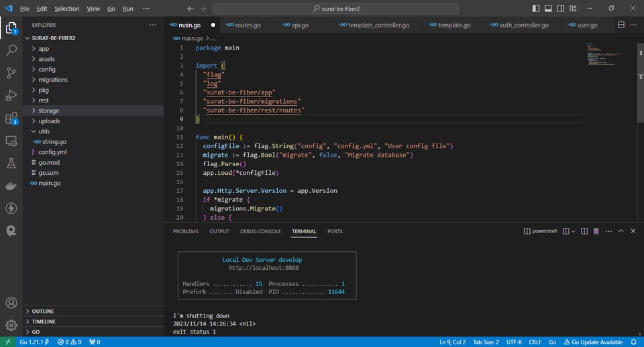Click Go 1.21.1 version in status bar
644x347 pixels.
pos(34,342)
